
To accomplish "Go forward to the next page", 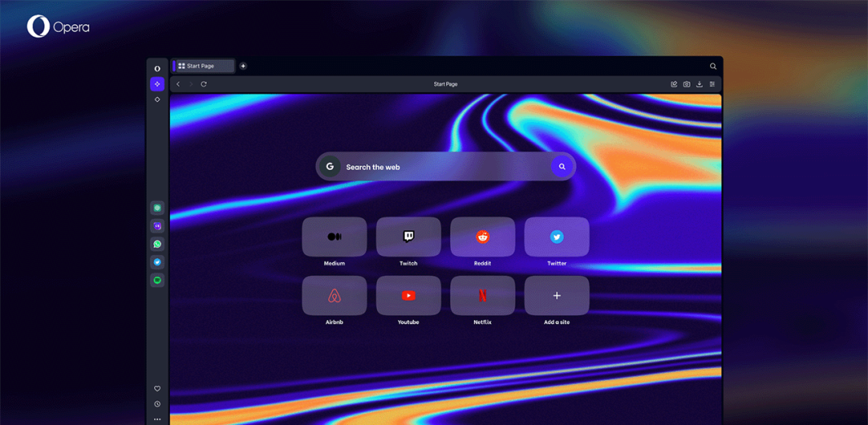I will pyautogui.click(x=191, y=84).
